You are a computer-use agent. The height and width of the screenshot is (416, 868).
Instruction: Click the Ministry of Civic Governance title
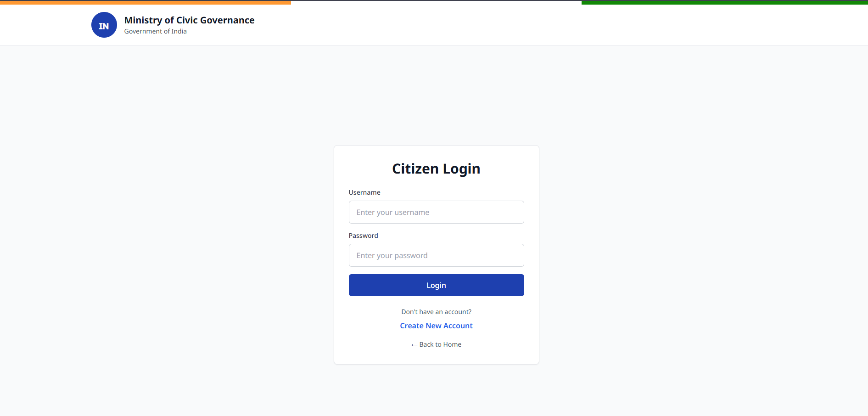click(x=189, y=20)
